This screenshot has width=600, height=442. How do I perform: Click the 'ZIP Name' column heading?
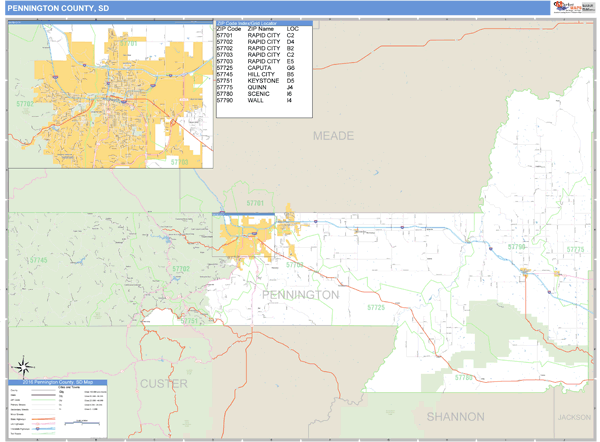click(x=261, y=29)
